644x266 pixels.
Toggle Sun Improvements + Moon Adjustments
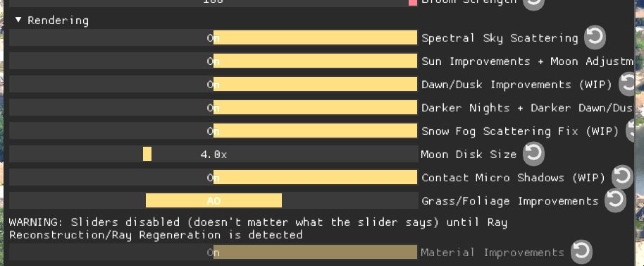(213, 61)
